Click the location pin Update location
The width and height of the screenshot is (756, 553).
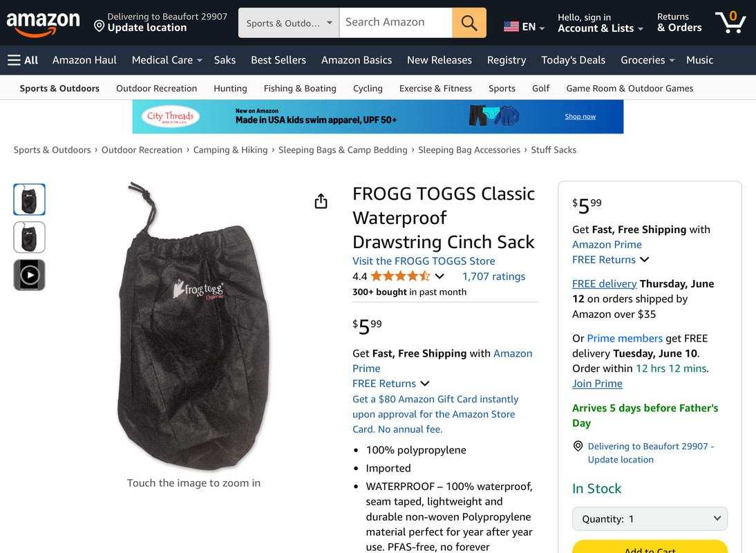(140, 23)
